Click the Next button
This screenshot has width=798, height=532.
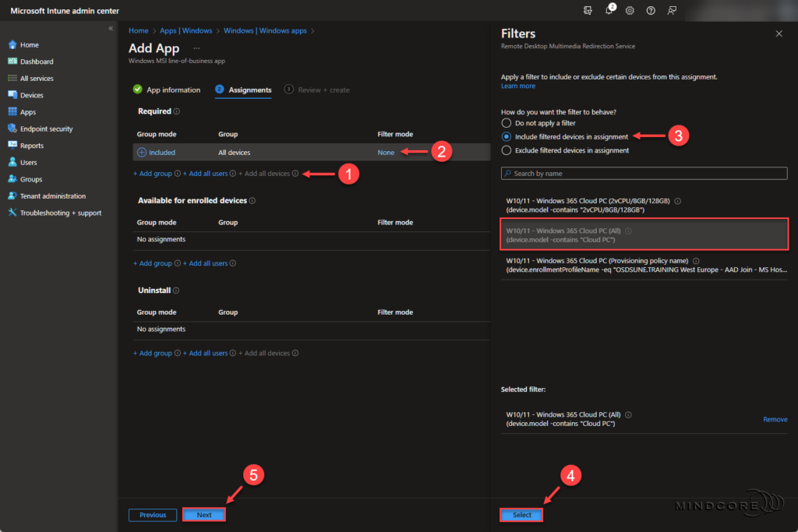203,514
